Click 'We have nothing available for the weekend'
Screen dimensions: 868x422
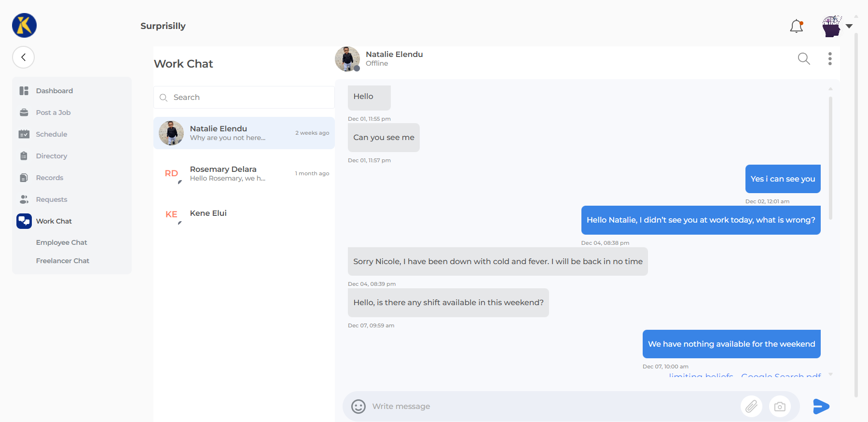pyautogui.click(x=731, y=344)
